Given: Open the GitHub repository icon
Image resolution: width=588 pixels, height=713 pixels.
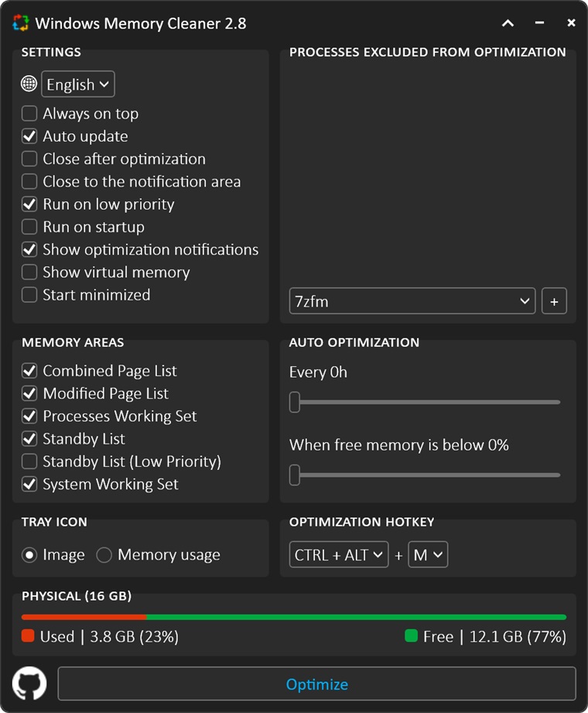Looking at the screenshot, I should point(29,684).
